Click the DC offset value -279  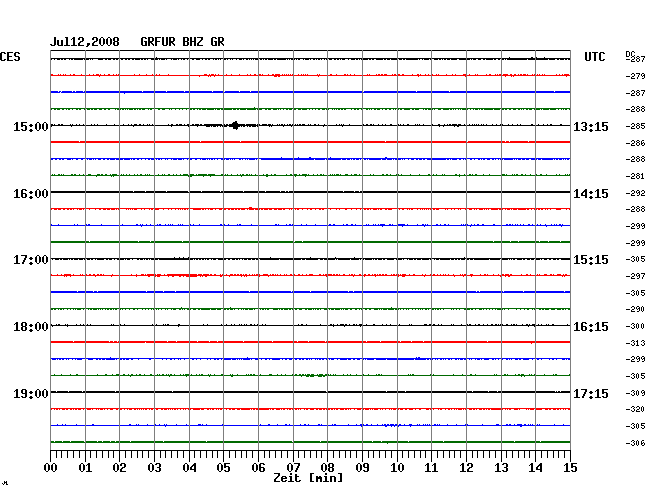pos(635,76)
